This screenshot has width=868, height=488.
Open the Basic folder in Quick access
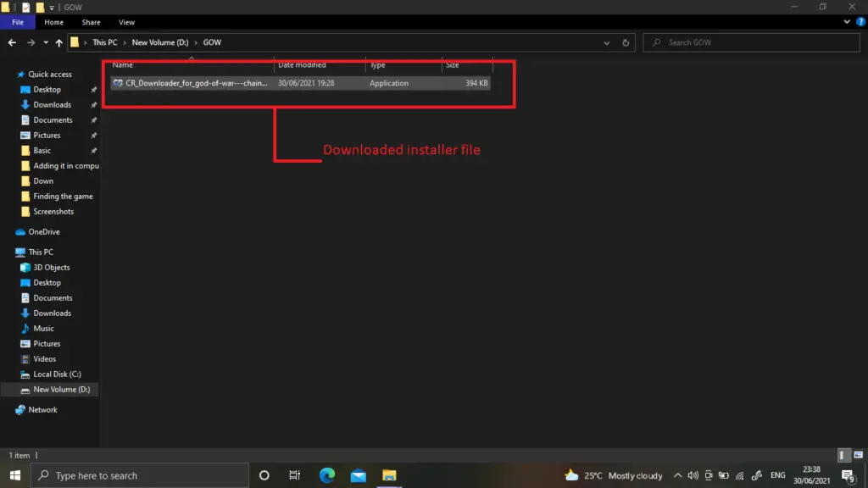[42, 151]
